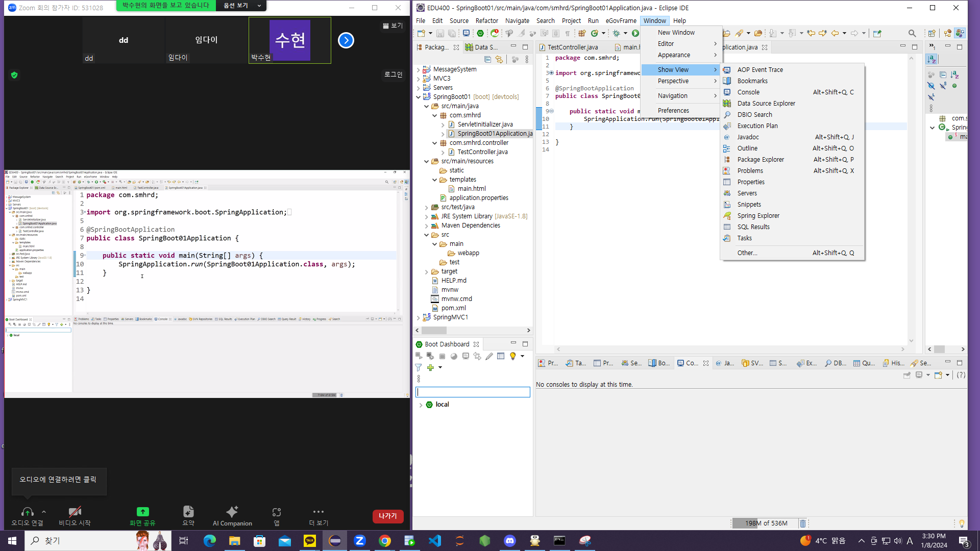Click the Debug bug icon in toolbar

pos(616,33)
